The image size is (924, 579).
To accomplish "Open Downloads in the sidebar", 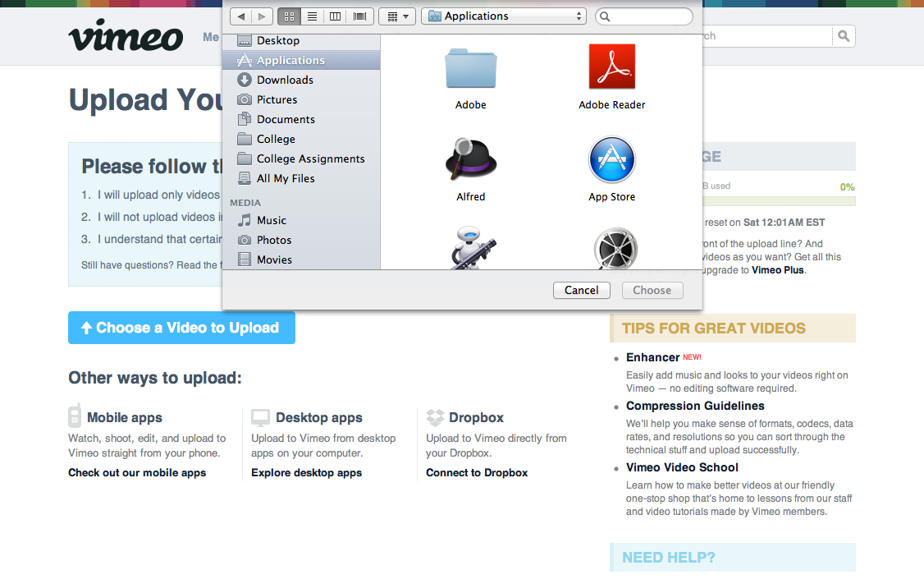I will (301, 80).
